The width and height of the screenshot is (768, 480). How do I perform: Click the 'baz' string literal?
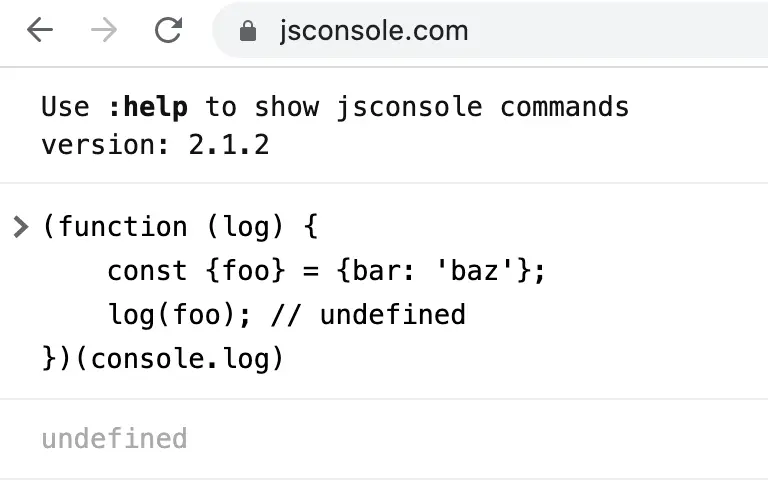coord(474,271)
